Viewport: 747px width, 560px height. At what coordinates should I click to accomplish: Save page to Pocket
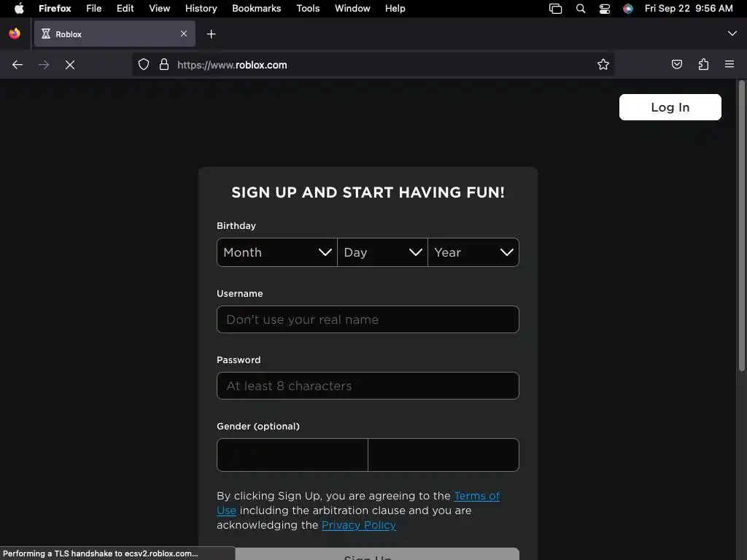tap(676, 64)
